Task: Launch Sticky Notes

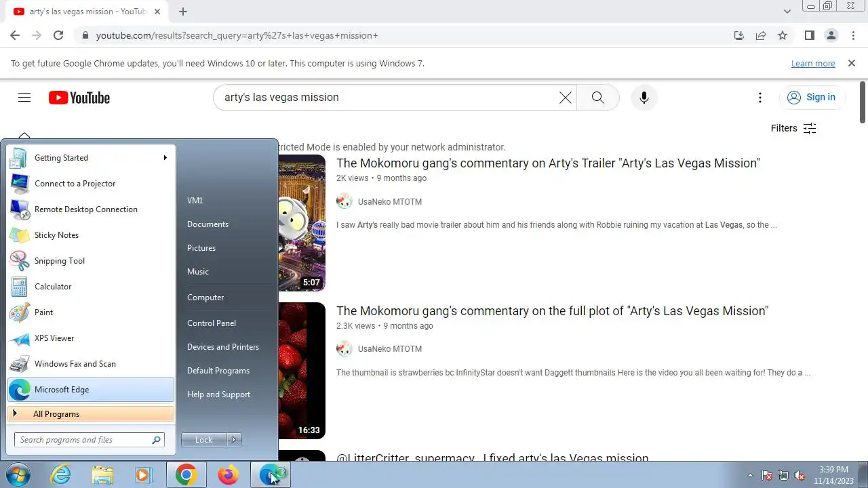Action: (91, 235)
